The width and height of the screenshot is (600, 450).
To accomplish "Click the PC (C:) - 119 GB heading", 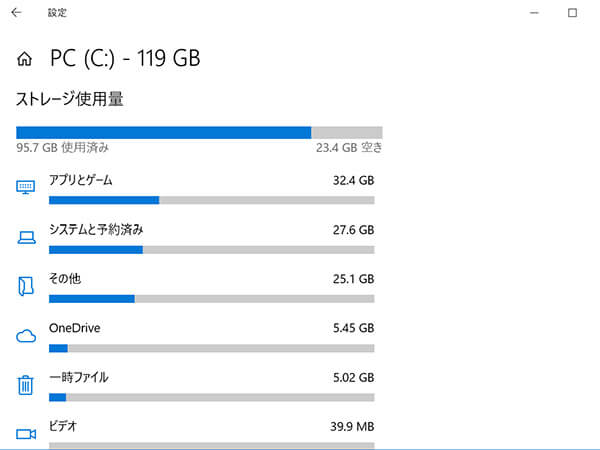I will pos(125,59).
